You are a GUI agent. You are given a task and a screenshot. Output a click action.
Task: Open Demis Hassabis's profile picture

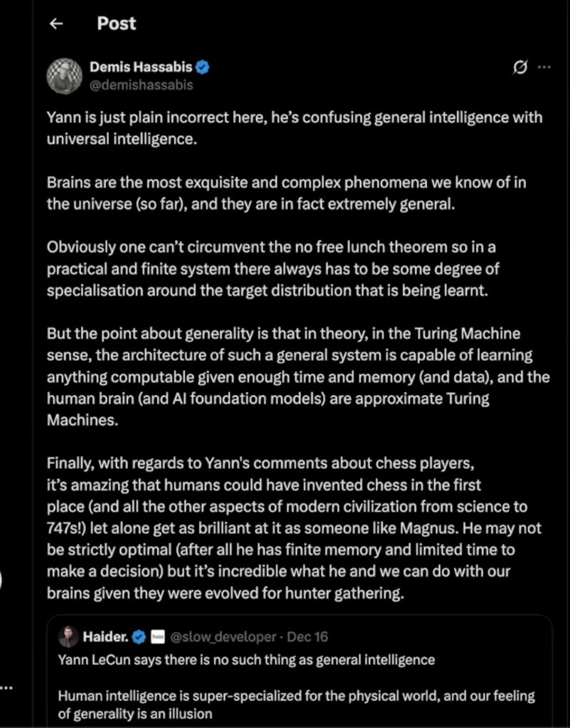66,75
